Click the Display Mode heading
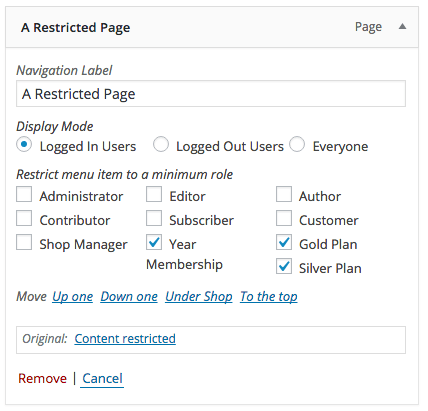 coord(55,127)
